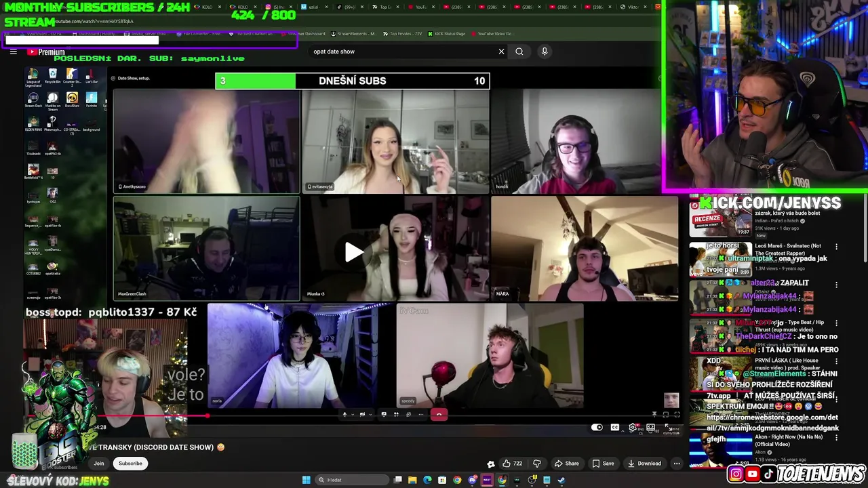Open Counter-Strike 2 desktop icon in video
The height and width of the screenshot is (488, 868).
pyautogui.click(x=72, y=77)
